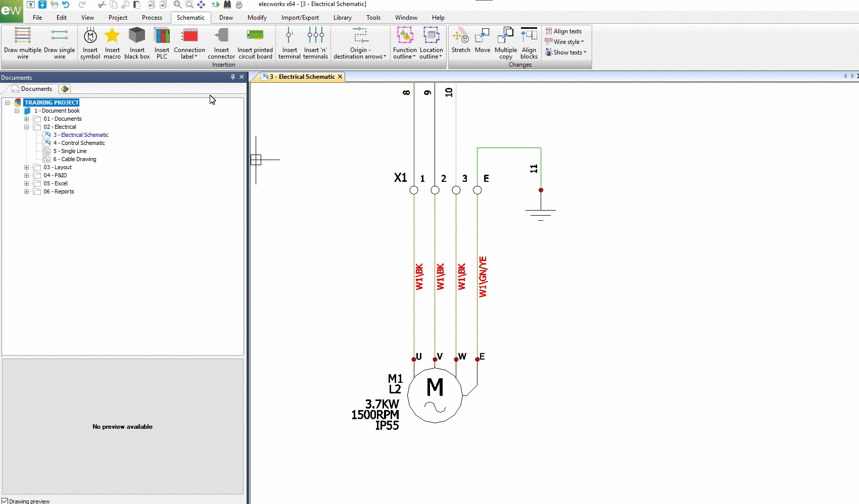The image size is (859, 504).
Task: Select the Stretch tool
Action: pyautogui.click(x=461, y=40)
